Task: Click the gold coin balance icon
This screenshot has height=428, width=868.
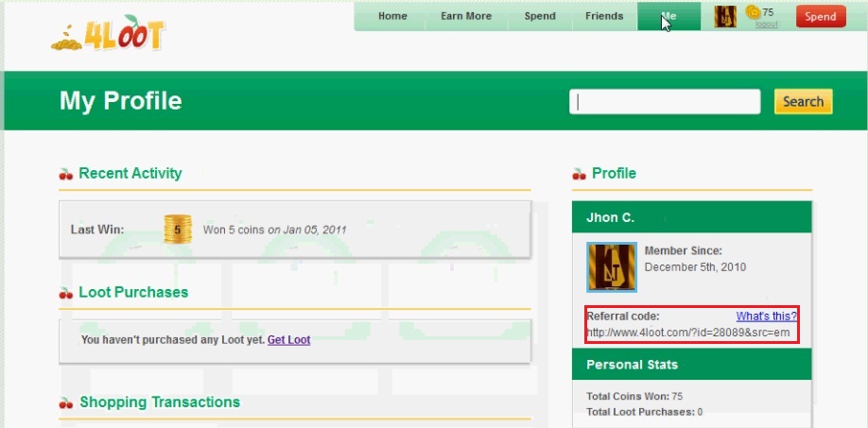Action: 753,12
